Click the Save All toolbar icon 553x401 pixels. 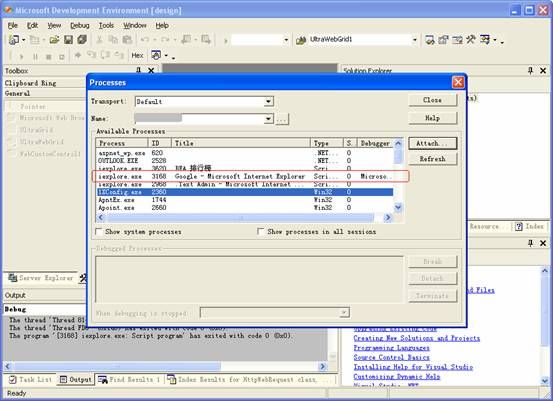point(82,40)
